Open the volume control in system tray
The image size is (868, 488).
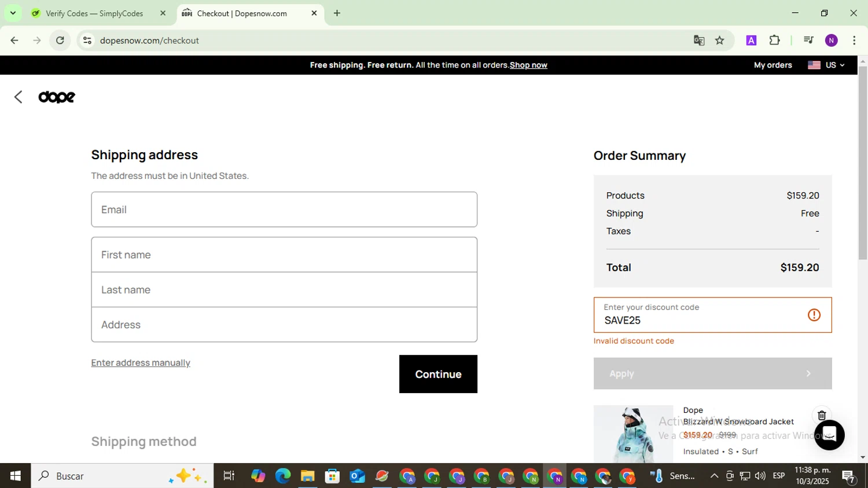760,476
